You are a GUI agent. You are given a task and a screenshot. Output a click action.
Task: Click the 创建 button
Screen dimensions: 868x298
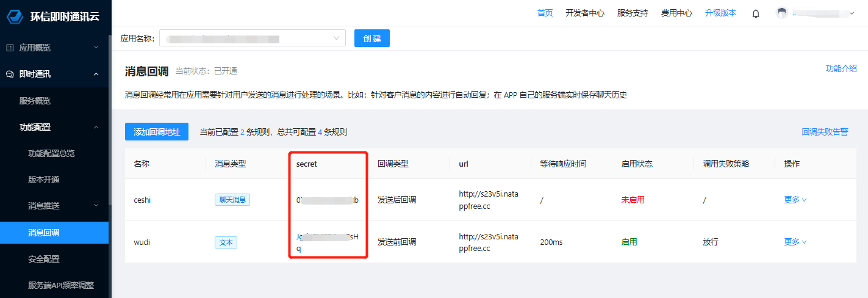tap(371, 38)
